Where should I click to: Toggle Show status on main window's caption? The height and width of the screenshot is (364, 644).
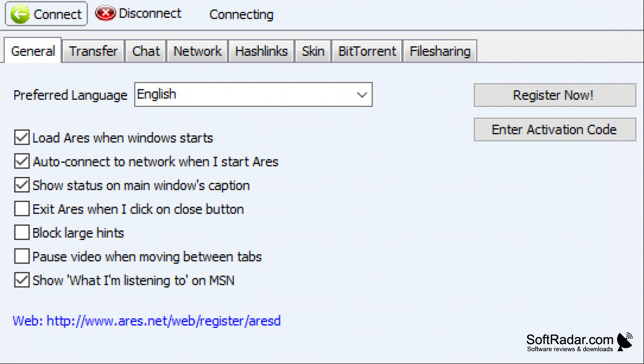pyautogui.click(x=22, y=186)
